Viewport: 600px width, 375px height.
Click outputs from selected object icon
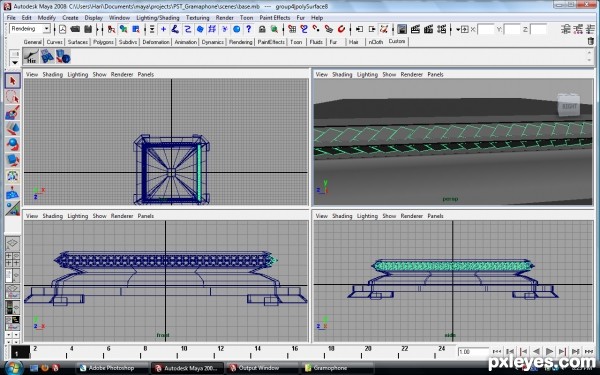tap(372, 29)
